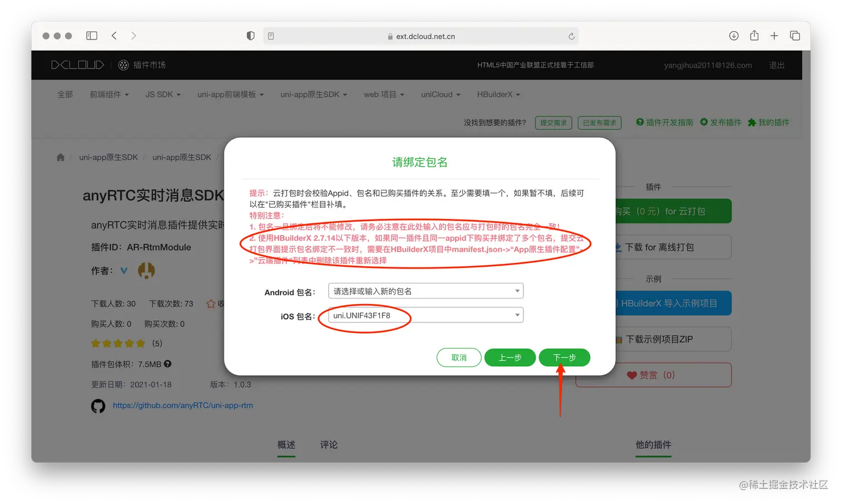
Task: Select the DCLOUD logo
Action: coord(77,65)
